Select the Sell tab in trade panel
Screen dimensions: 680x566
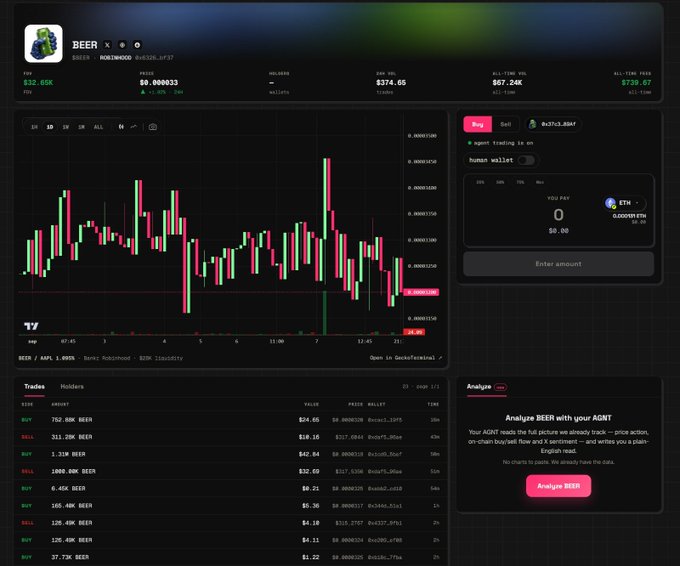[506, 124]
